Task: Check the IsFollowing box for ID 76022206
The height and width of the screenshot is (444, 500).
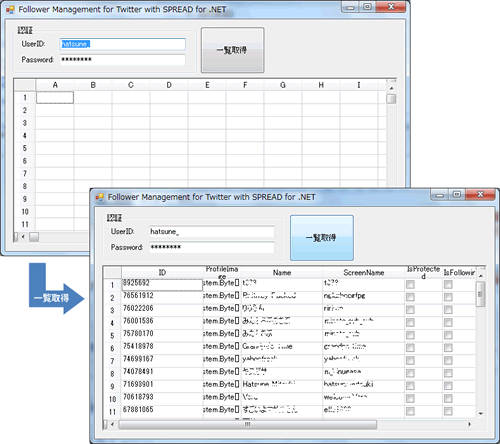Action: point(448,310)
